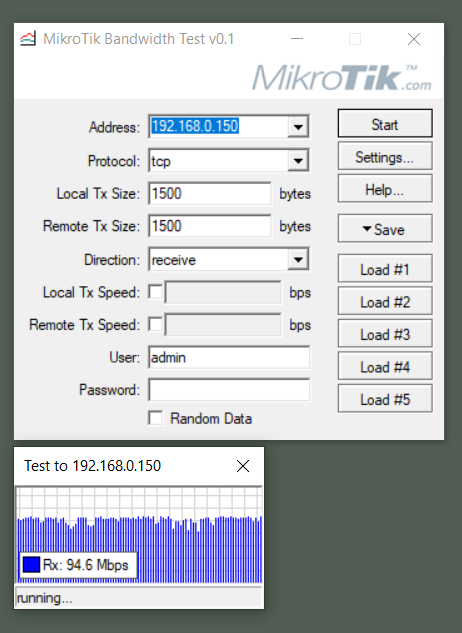Screen dimensions: 462x633
Task: Click the blue Rx legend color swatch
Action: [x=31, y=564]
